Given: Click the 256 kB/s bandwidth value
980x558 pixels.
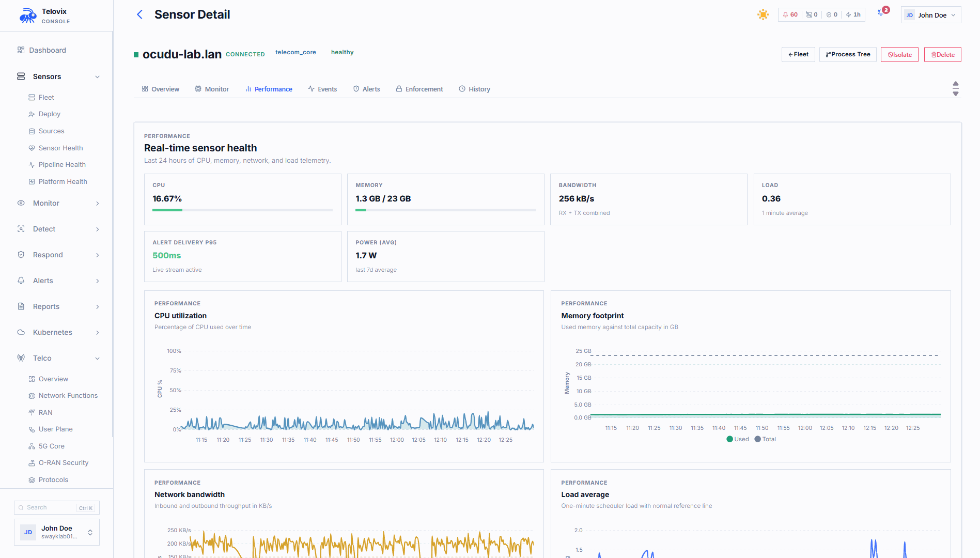Looking at the screenshot, I should [577, 198].
